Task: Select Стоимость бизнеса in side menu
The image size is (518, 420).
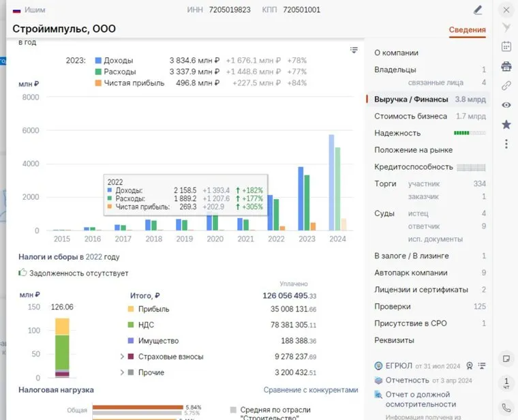Action: pyautogui.click(x=410, y=117)
